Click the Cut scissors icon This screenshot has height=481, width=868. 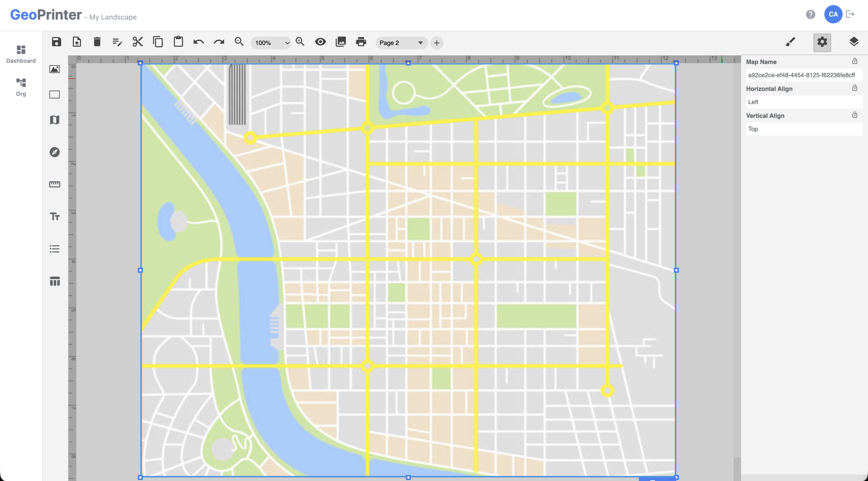(138, 42)
